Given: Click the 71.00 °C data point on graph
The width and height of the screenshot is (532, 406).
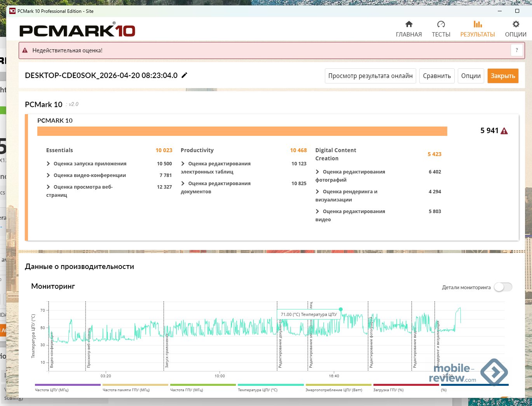Looking at the screenshot, I should (341, 309).
